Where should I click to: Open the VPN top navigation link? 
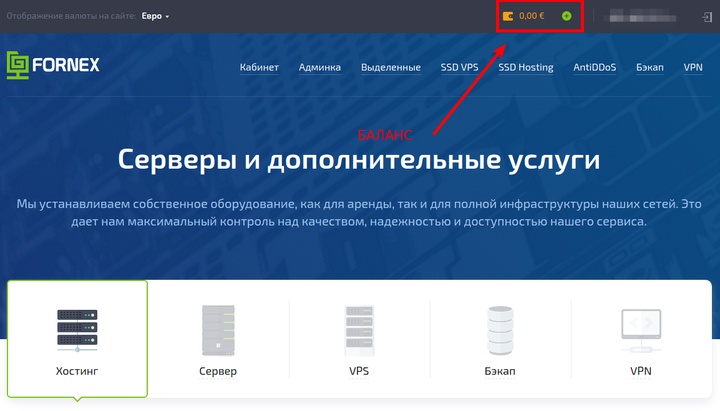(693, 68)
